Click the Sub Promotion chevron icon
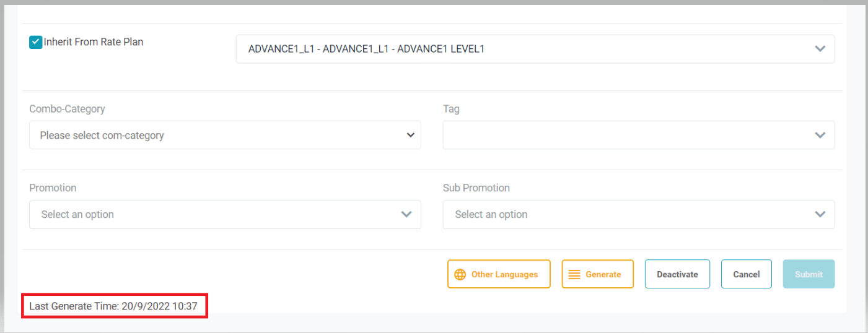 (x=820, y=214)
